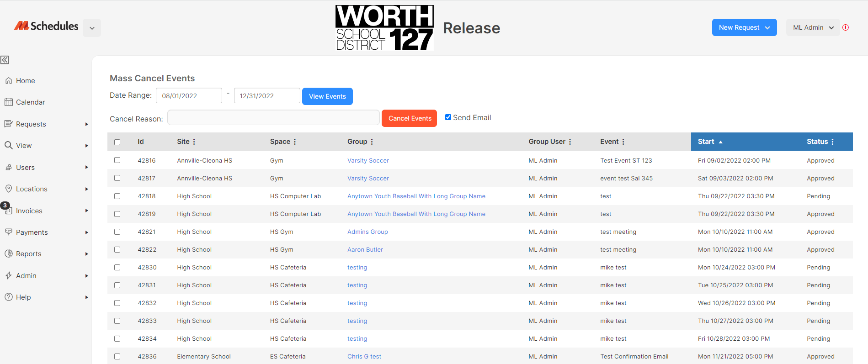The width and height of the screenshot is (868, 364).
Task: Click the Requests icon in the sidebar
Action: [x=8, y=124]
